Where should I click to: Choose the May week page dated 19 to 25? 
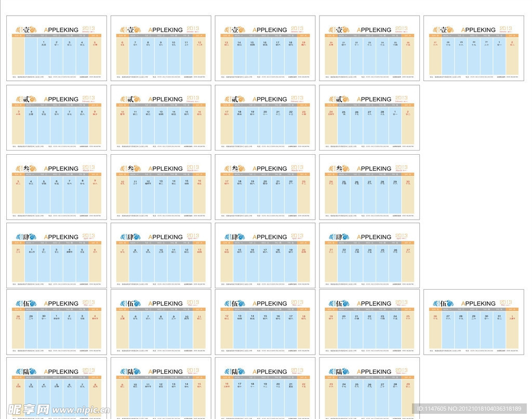369,322
